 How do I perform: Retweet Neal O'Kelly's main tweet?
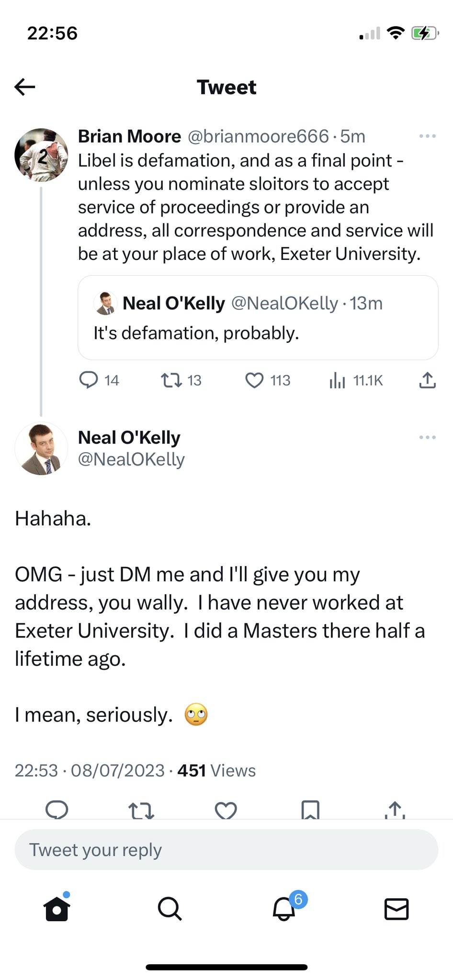tap(141, 810)
